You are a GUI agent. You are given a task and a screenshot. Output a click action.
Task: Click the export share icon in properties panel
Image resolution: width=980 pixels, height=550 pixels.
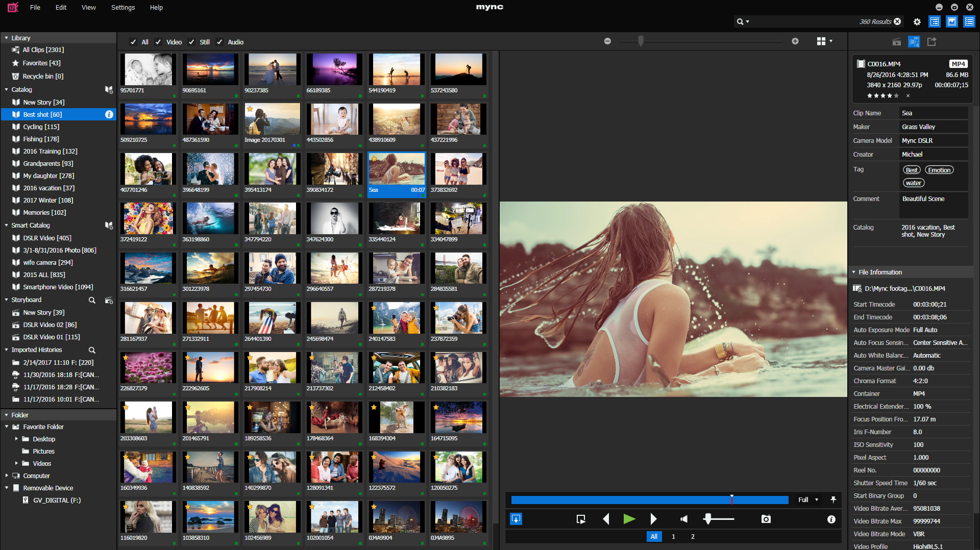(x=932, y=41)
